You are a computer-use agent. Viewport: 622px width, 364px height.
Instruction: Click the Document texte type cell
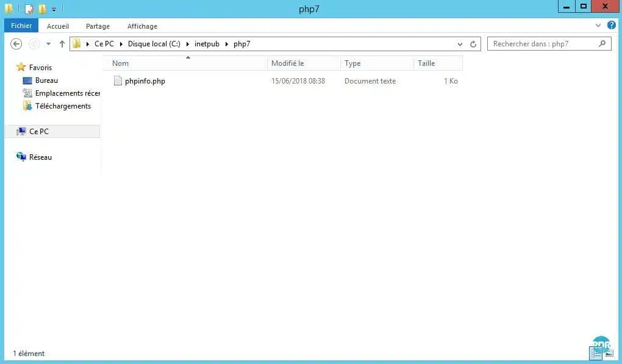pyautogui.click(x=370, y=81)
